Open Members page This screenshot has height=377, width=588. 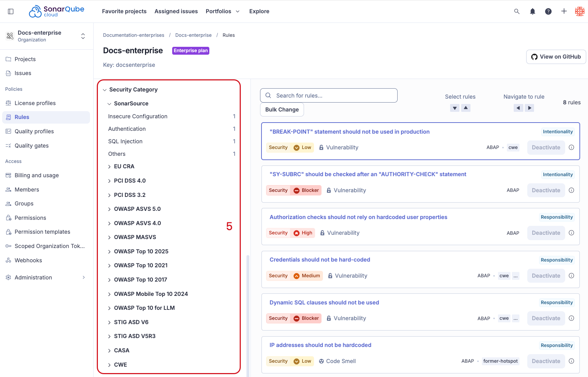(46, 190)
